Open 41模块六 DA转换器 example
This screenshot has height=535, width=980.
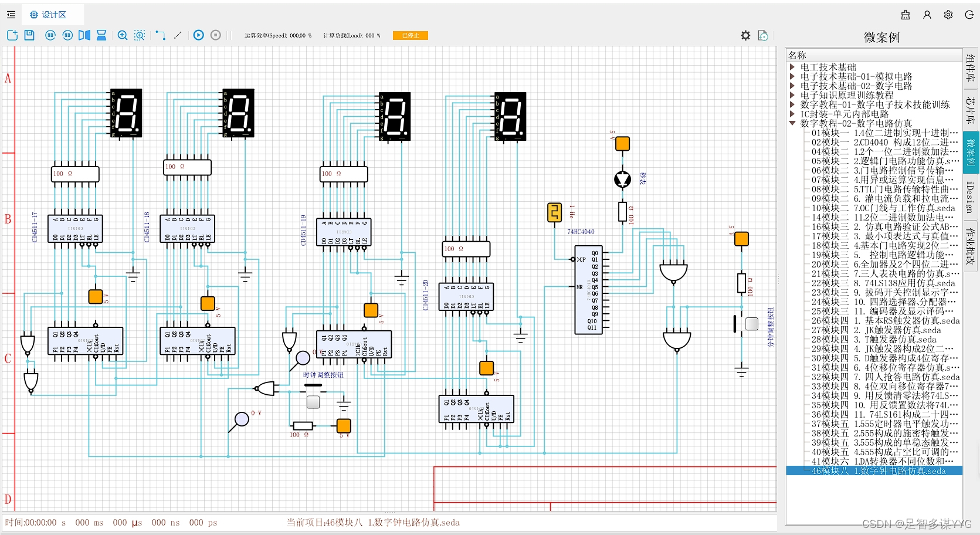885,461
